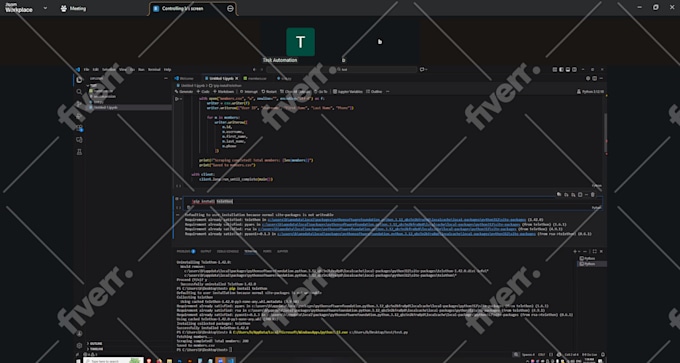Add a Markdown cell from the toolbar
This screenshot has height=363, width=680.
click(x=223, y=92)
